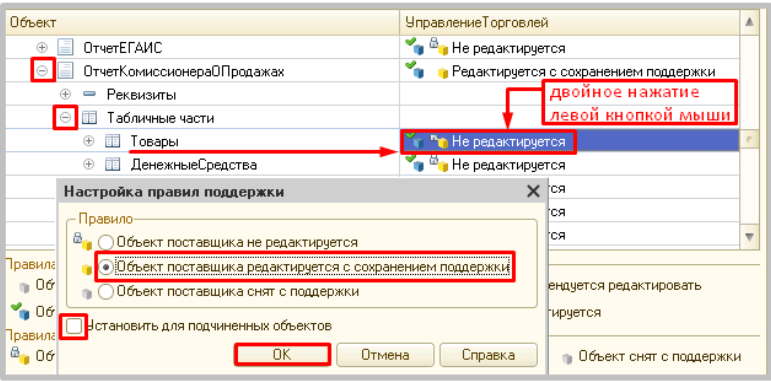Select 'Объект поставщика не редактируется' radio
This screenshot has width=771, height=381.
point(105,242)
